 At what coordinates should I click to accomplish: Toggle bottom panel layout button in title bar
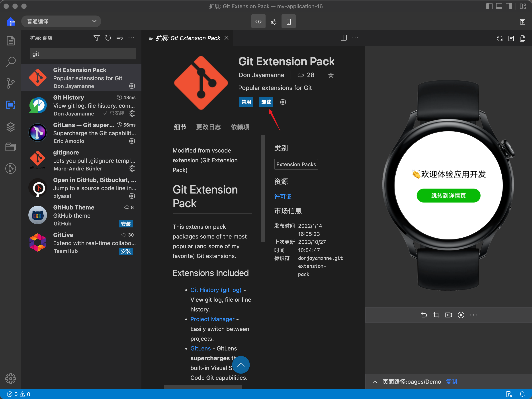(499, 6)
